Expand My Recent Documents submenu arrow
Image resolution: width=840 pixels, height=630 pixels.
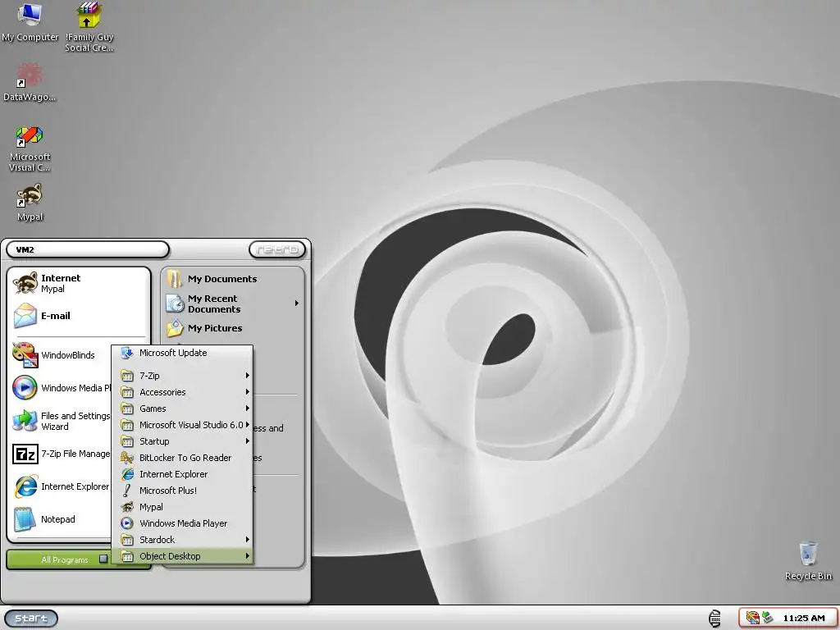point(297,304)
